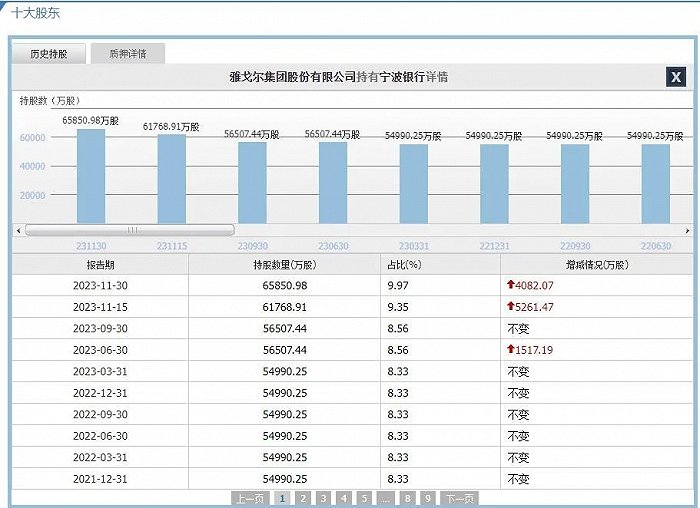Image resolution: width=700 pixels, height=508 pixels.
Task: Click the 持股数(万股) chart axis title
Action: pos(50,101)
